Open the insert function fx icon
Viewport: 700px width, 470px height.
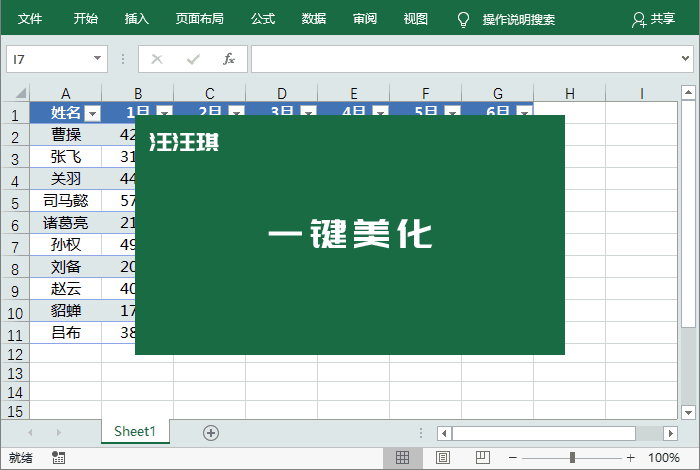pyautogui.click(x=229, y=59)
